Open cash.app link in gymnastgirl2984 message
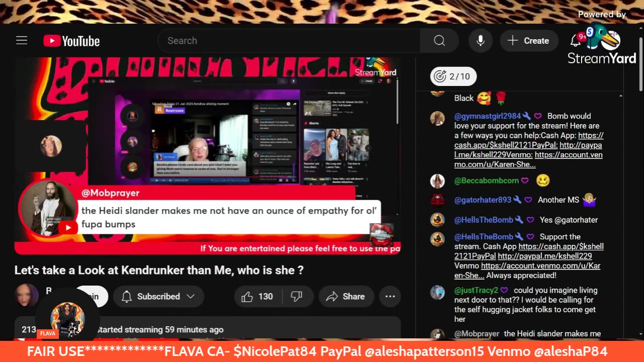This screenshot has width=644, height=362. (x=529, y=140)
